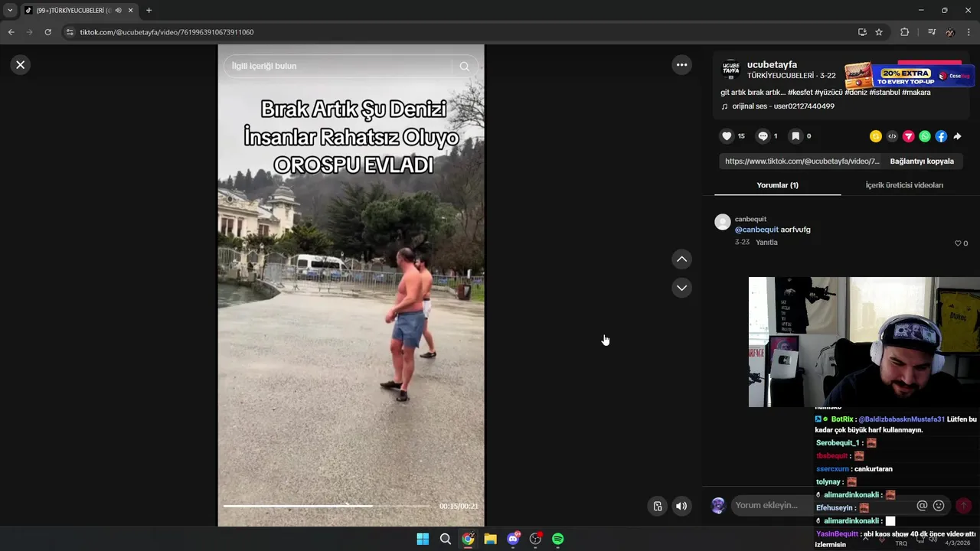Post comment with the red send arrow

click(963, 506)
